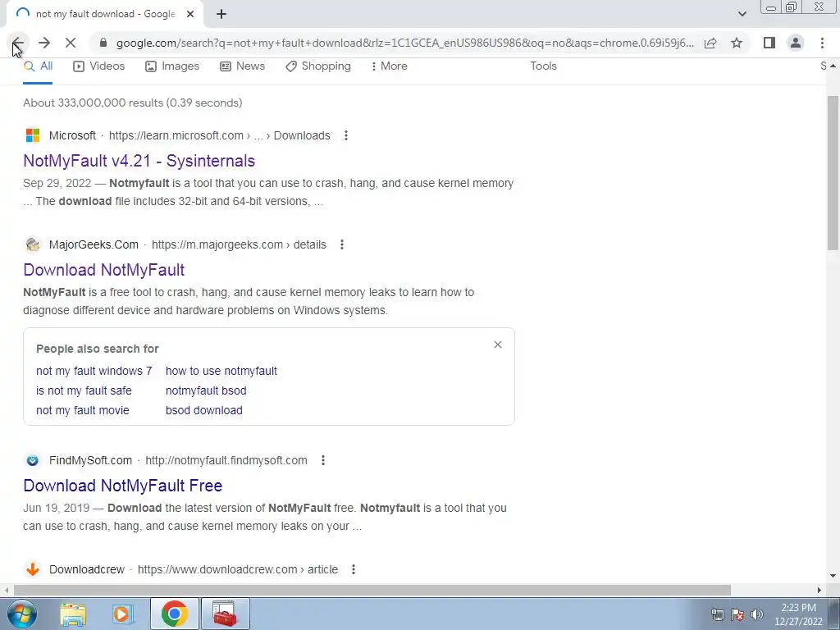Dismiss the People also search for box
The height and width of the screenshot is (630, 840).
click(498, 345)
